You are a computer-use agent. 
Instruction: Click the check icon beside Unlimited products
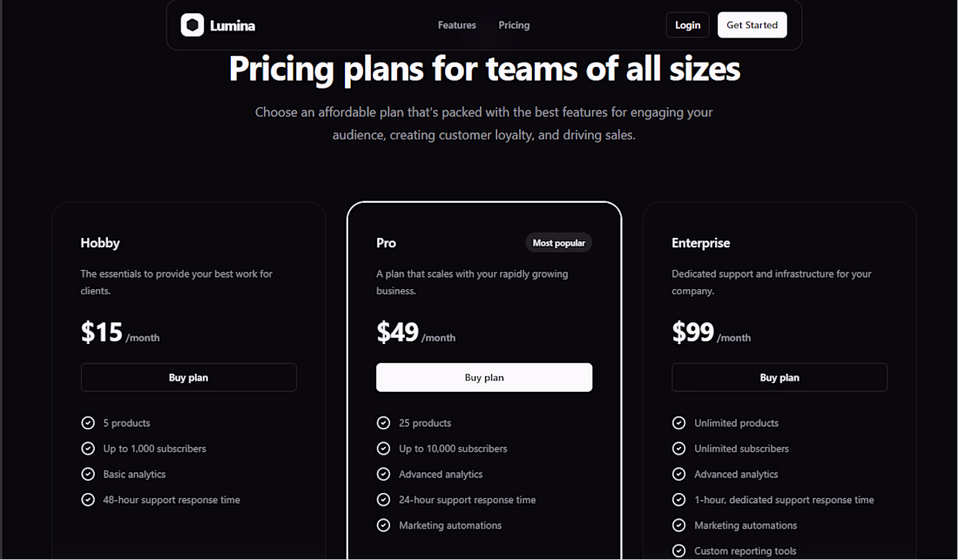[678, 422]
